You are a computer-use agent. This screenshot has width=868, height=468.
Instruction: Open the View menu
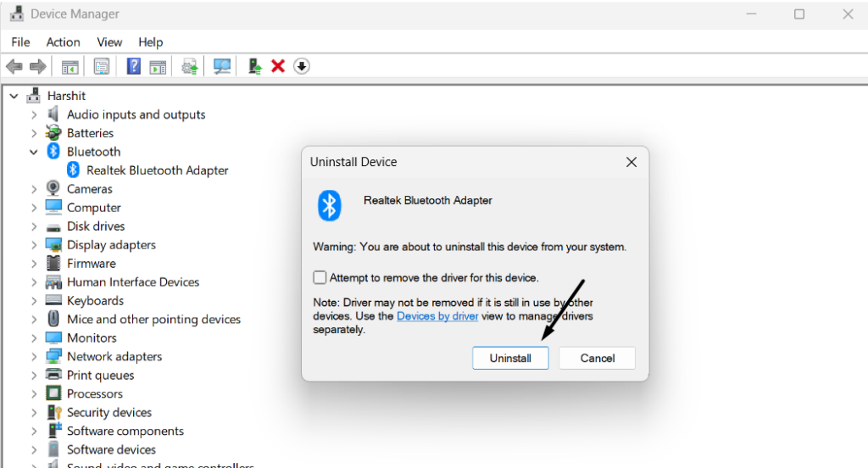[109, 42]
